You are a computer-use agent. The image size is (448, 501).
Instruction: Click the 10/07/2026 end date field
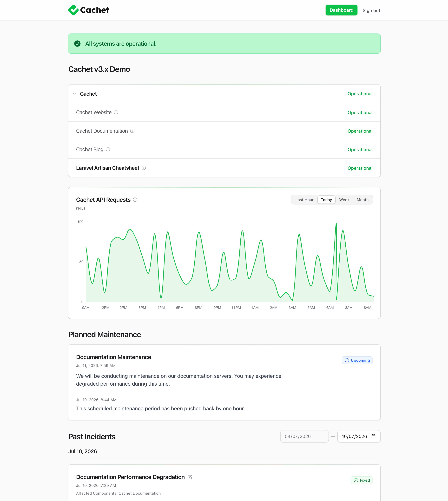[359, 436]
